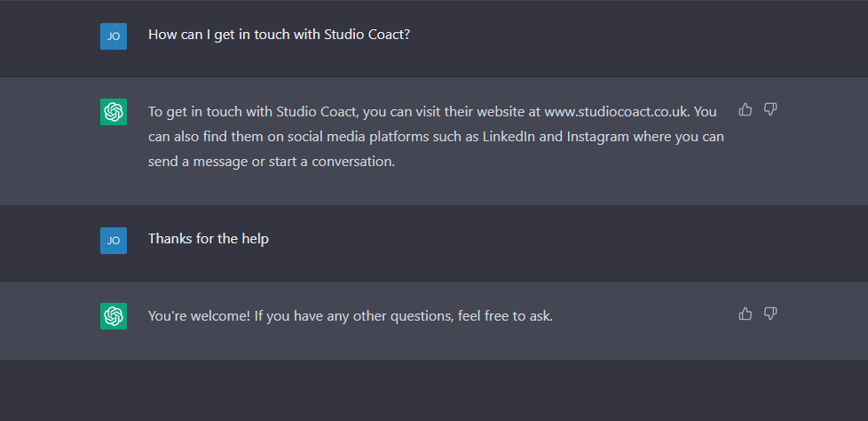Image resolution: width=868 pixels, height=421 pixels.
Task: Give thumbs up to "You're welcome" reply
Action: point(746,314)
